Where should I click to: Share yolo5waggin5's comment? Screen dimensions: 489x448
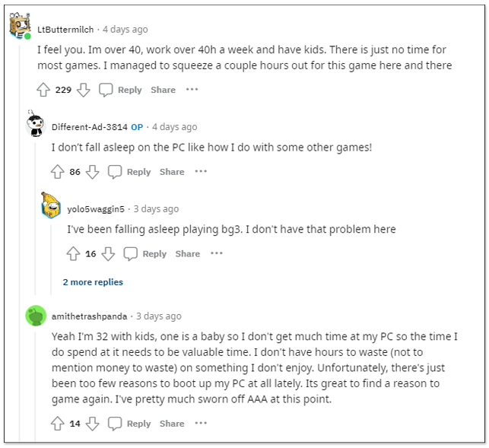(x=187, y=253)
